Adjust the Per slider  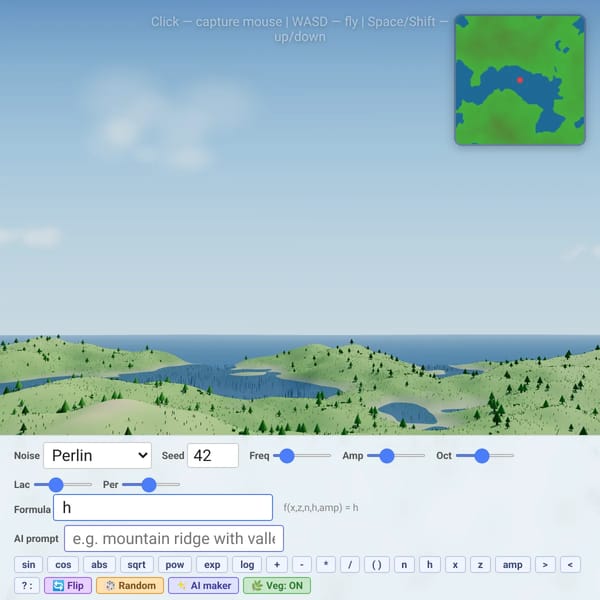(x=151, y=484)
